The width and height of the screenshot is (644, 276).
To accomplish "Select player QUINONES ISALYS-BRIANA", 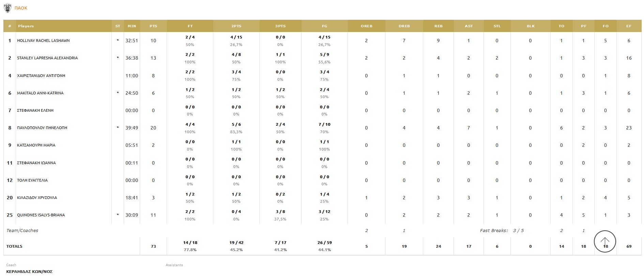I will [x=41, y=215].
